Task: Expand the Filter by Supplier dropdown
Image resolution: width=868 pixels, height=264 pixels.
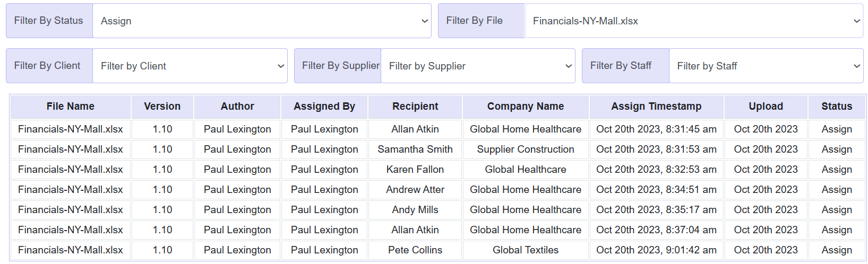Action: click(x=478, y=66)
